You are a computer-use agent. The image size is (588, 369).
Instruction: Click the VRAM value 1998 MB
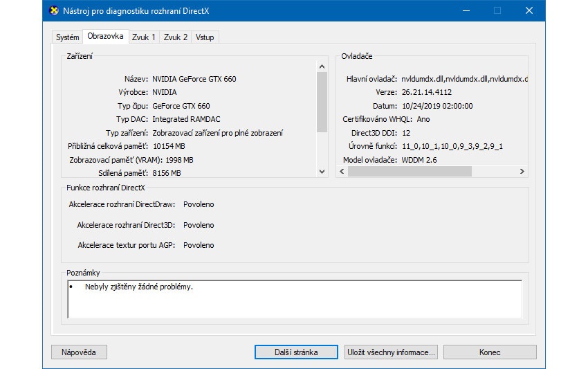pos(179,160)
